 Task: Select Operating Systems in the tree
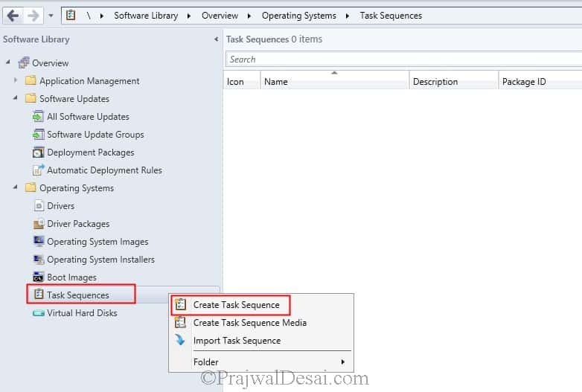tap(77, 188)
